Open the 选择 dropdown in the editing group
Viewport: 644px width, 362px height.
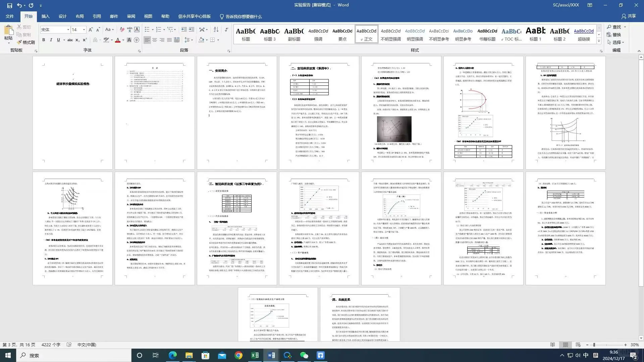616,42
